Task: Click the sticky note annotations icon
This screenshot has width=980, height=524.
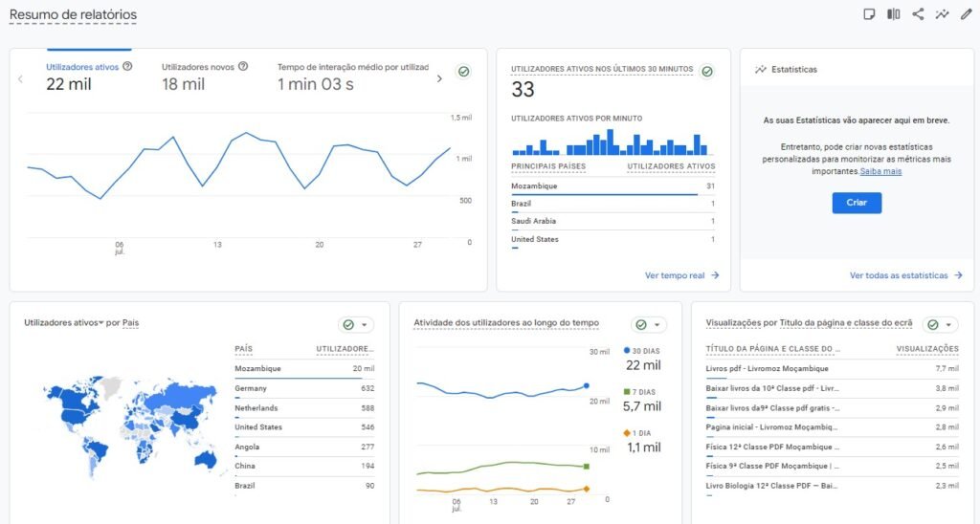Action: pyautogui.click(x=869, y=14)
